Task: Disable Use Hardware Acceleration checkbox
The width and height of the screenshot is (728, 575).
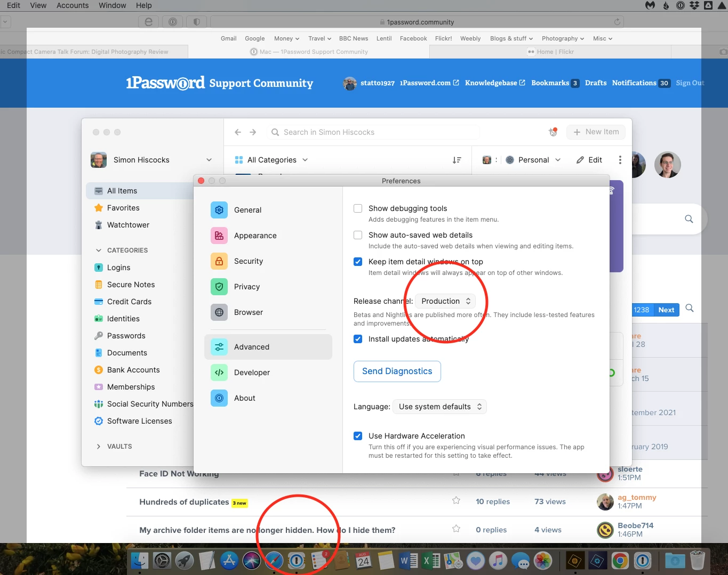Action: (358, 436)
